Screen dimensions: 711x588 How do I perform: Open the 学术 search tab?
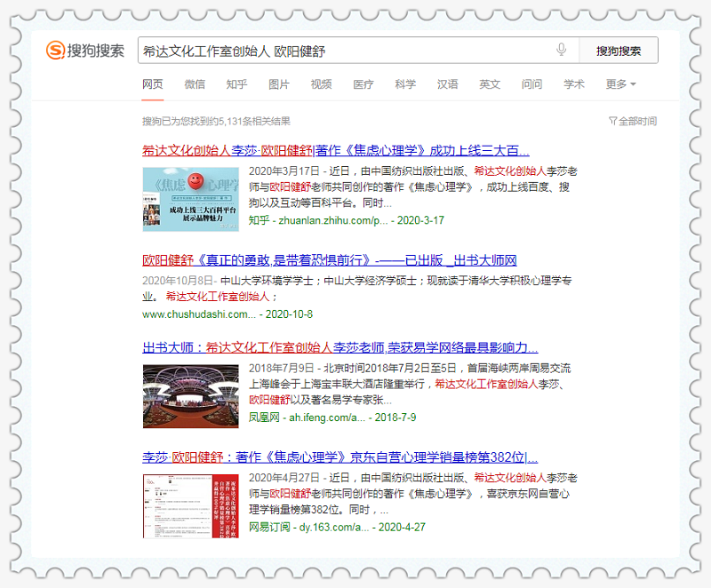(x=574, y=84)
